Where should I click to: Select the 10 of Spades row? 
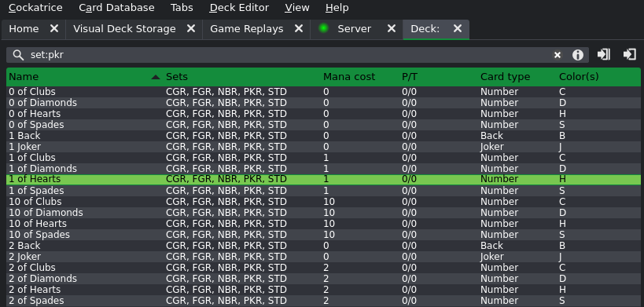point(323,235)
